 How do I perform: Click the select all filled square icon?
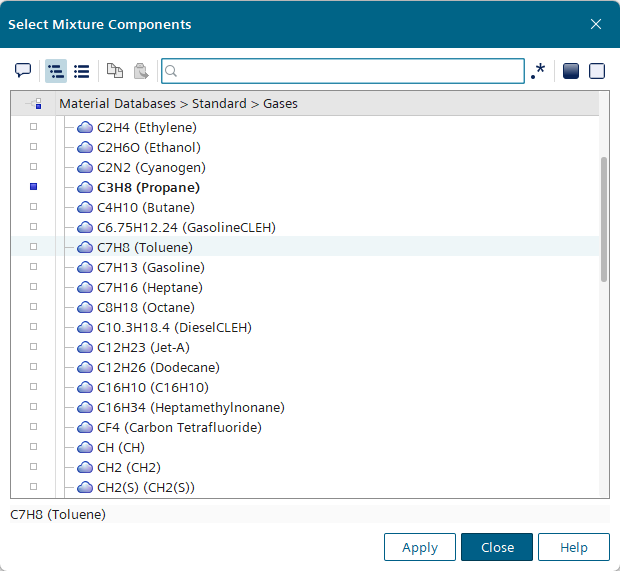point(571,71)
